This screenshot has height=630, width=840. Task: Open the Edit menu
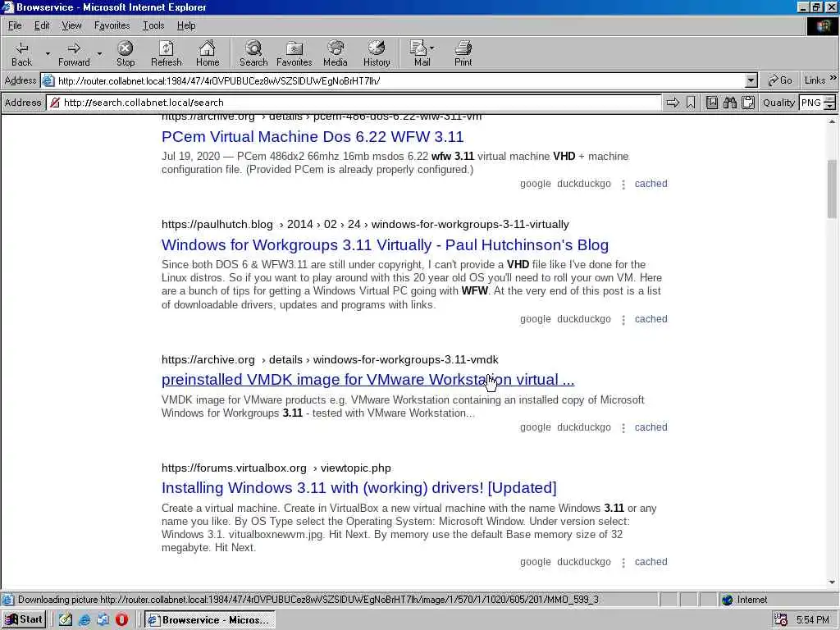click(42, 25)
